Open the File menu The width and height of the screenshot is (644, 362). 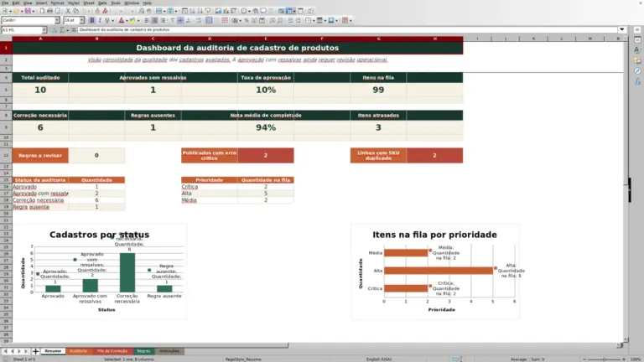[x=4, y=3]
